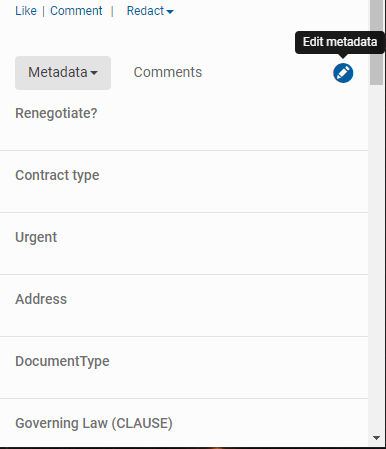386x449 pixels.
Task: Click the scrollbar track below the thumb
Action: 377,257
